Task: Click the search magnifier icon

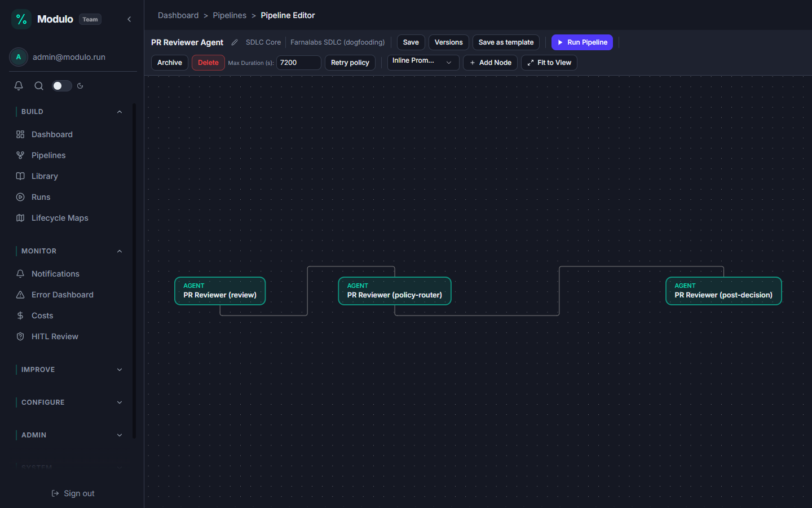Action: tap(39, 86)
